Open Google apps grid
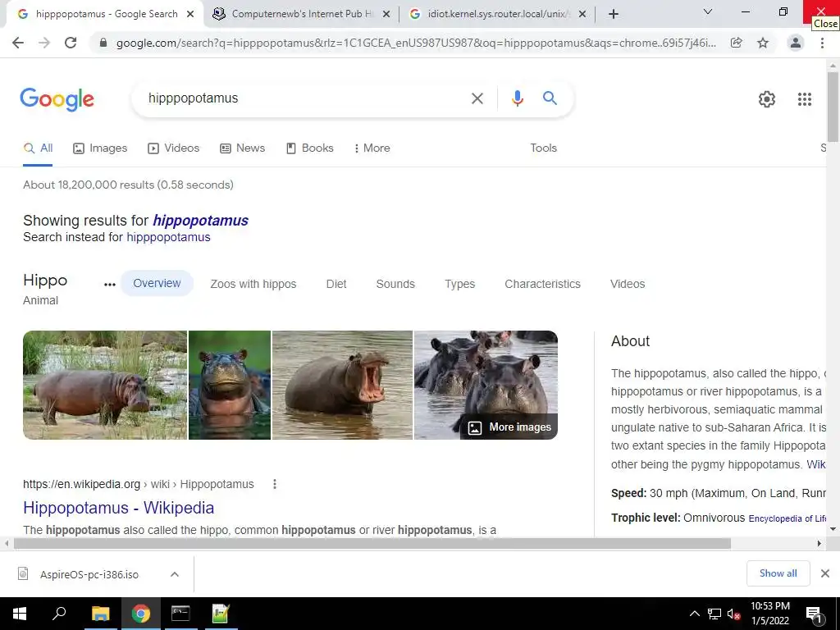The image size is (840, 630). point(805,99)
